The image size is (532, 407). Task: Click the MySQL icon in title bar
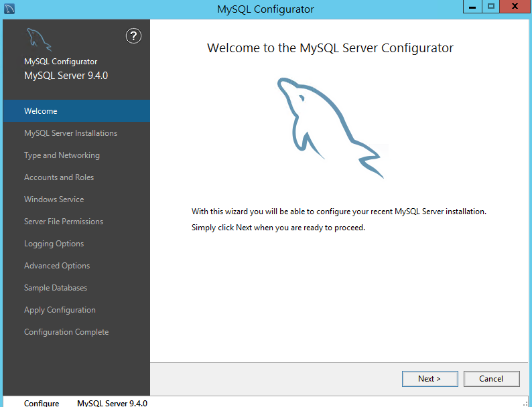click(x=9, y=9)
